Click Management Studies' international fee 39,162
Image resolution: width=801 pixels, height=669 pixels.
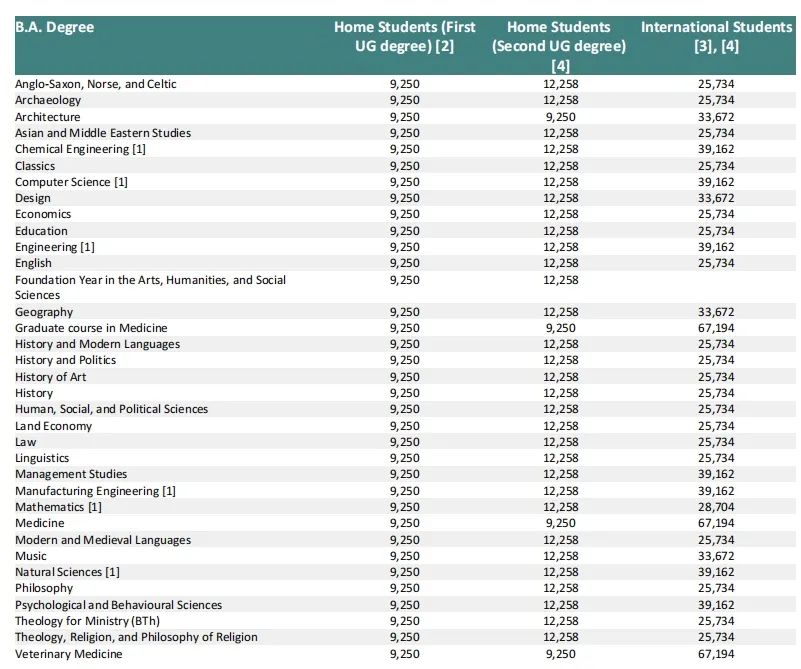tap(716, 474)
